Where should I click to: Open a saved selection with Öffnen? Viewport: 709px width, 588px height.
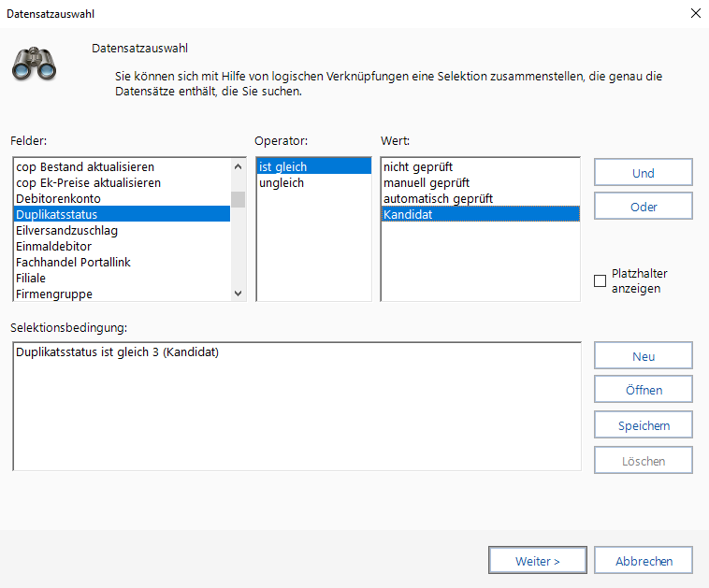point(643,391)
